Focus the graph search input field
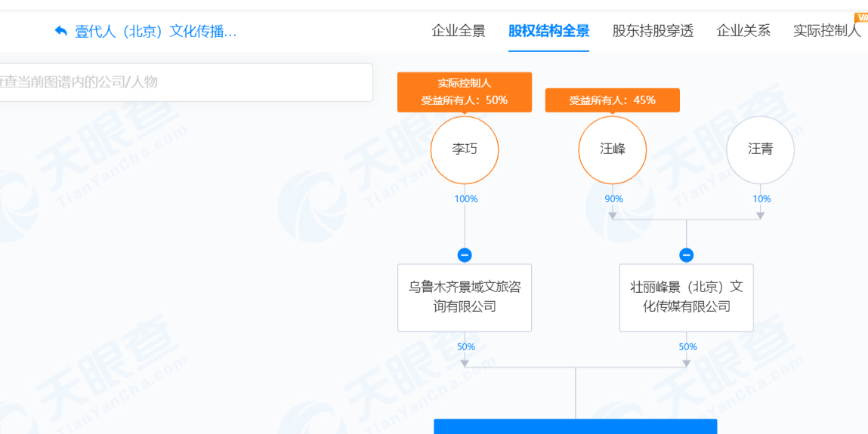Viewport: 868px width, 434px height. 186,82
